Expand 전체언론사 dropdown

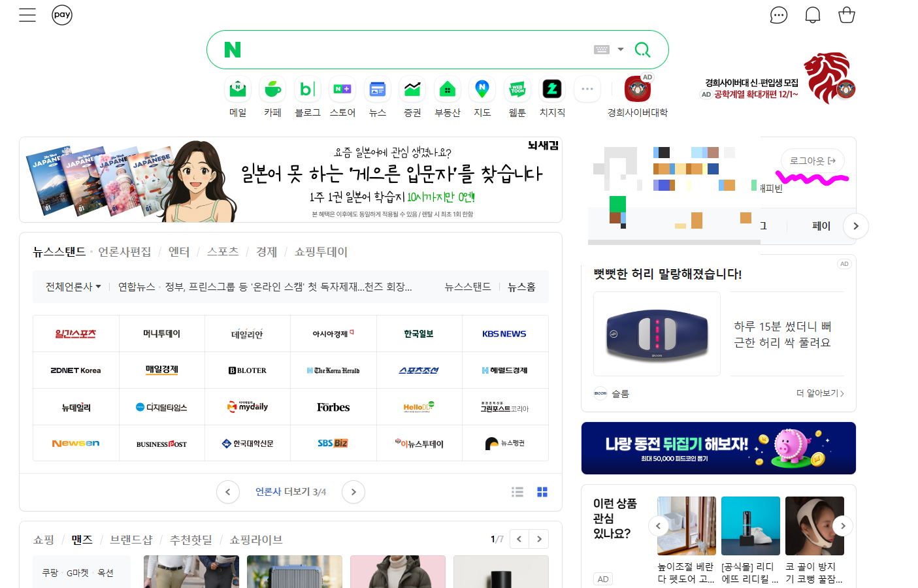pos(73,287)
